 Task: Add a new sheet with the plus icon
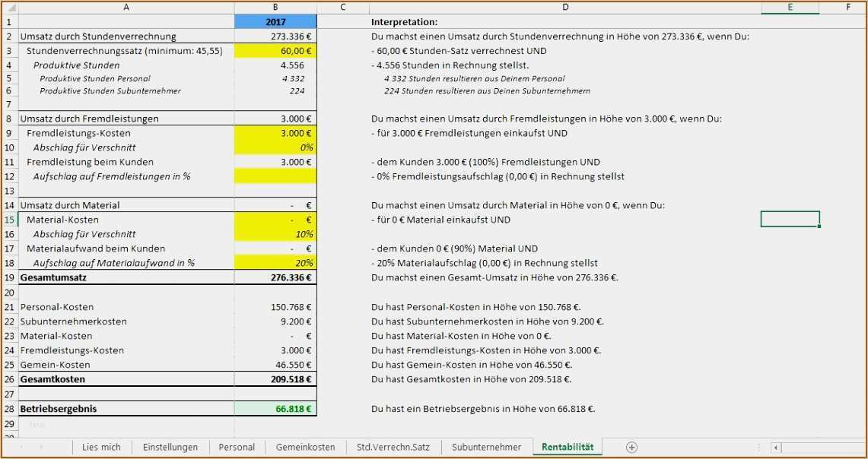631,448
